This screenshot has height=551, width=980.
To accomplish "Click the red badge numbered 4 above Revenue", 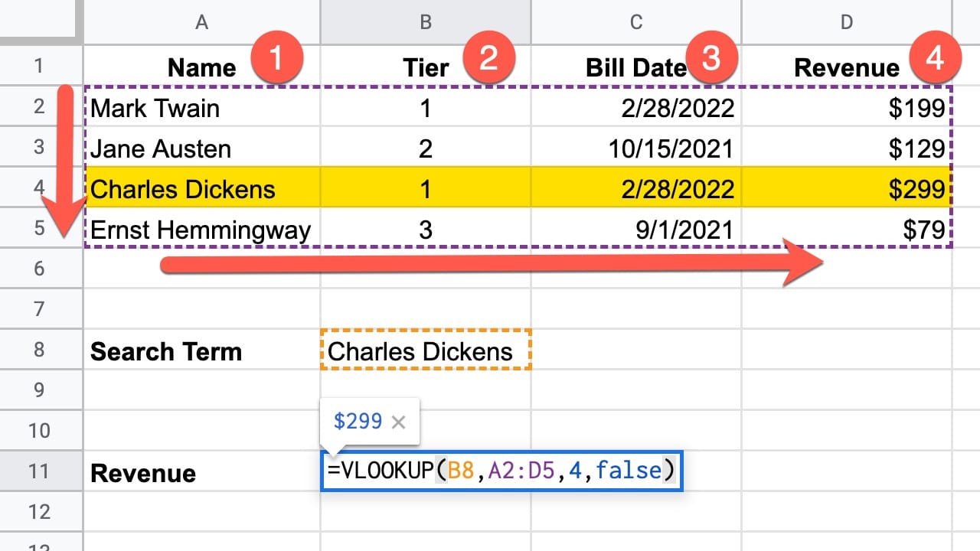I will (x=936, y=56).
